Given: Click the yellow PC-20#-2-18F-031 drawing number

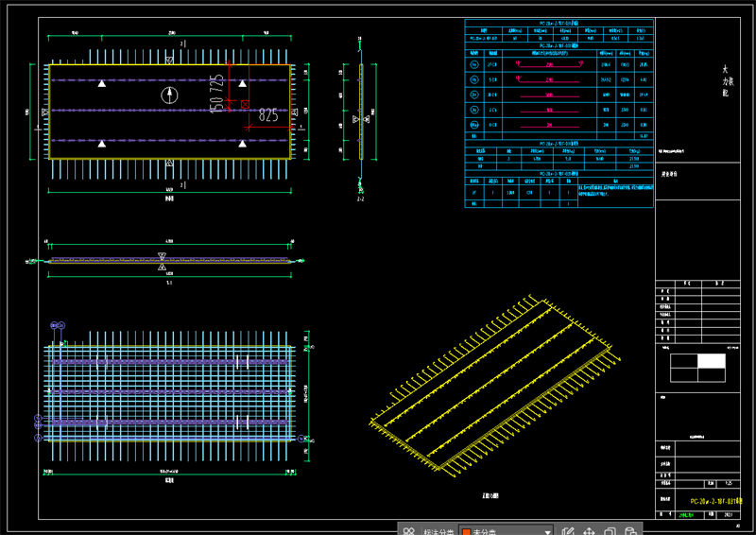Looking at the screenshot, I should (716, 501).
